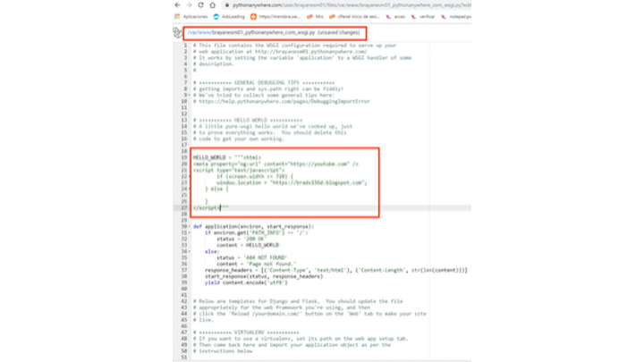Click the start_response(status, response_headers) line
Screen dimensions: 644x362
264,276
